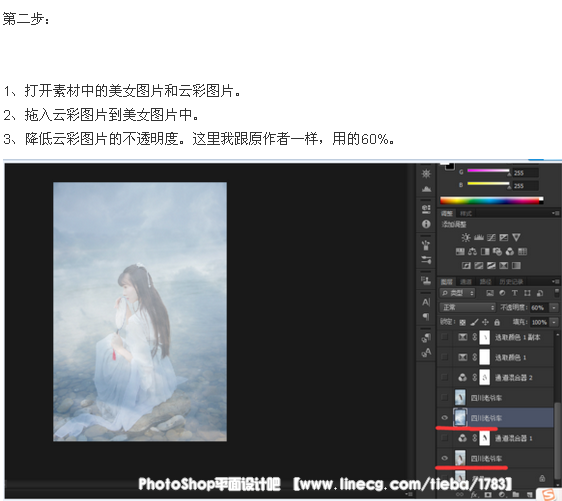Add a Color Lookup adjustment
This screenshot has width=562, height=501.
pos(522,252)
